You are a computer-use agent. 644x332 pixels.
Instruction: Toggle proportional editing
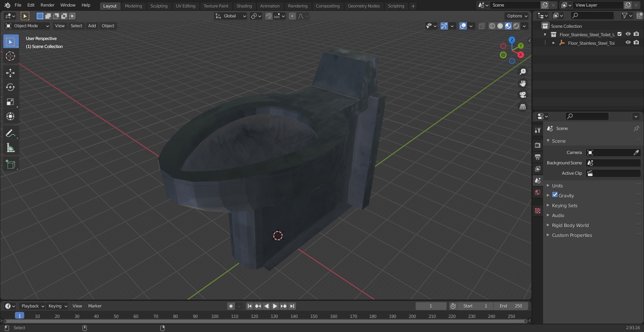(292, 16)
